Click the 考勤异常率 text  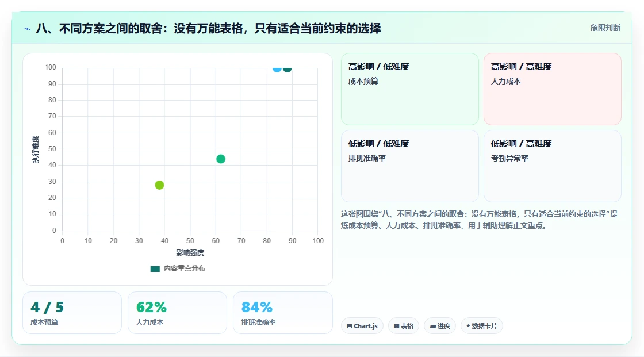point(509,158)
